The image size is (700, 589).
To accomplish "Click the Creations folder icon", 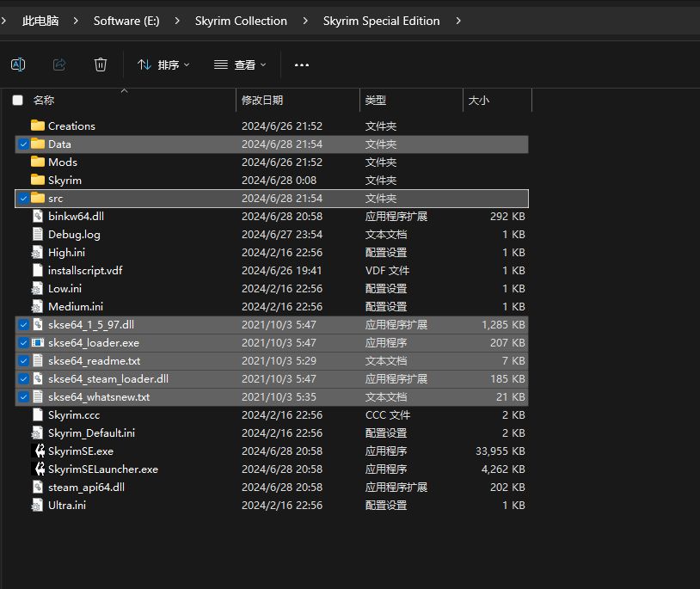I will click(x=38, y=126).
